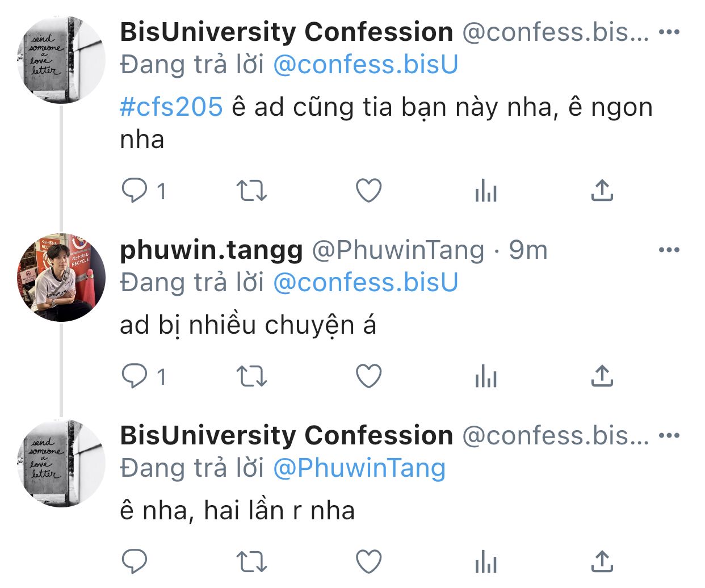Retweet the #cfs205 tweet

(251, 191)
